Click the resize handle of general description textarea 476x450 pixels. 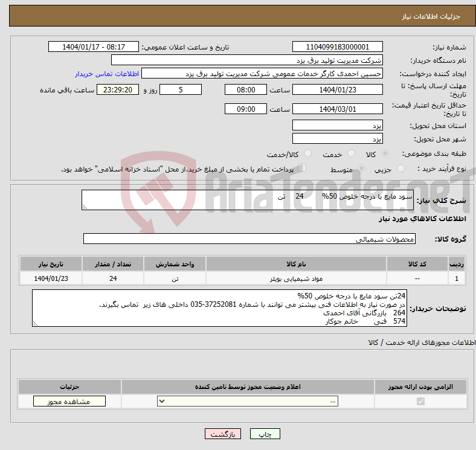point(85,207)
